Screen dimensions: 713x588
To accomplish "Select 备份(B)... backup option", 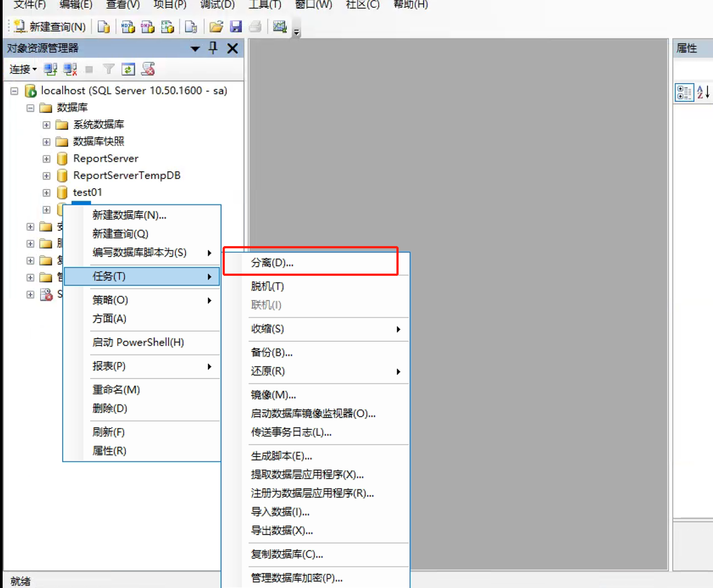I will click(316, 353).
